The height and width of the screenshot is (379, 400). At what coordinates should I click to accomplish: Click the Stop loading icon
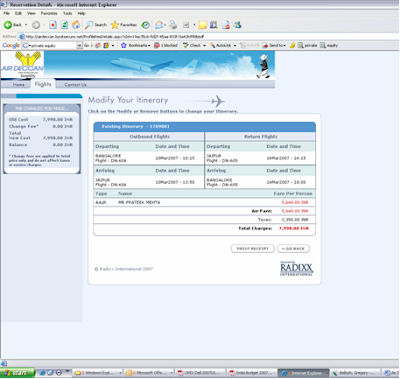coord(53,25)
